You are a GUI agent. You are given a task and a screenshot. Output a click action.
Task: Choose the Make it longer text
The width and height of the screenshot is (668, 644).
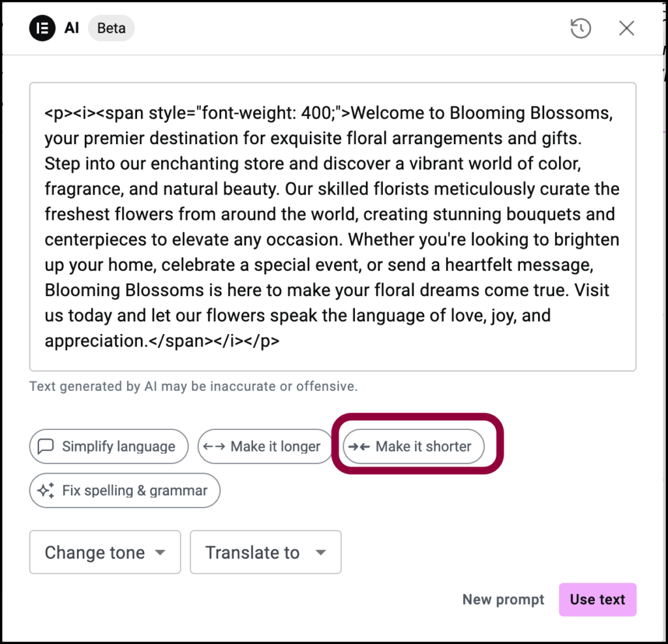(275, 446)
